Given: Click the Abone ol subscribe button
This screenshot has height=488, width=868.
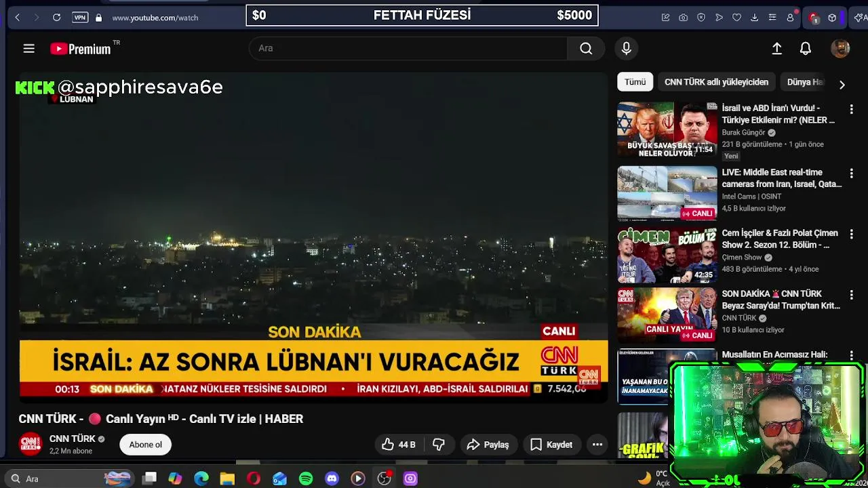Looking at the screenshot, I should [146, 445].
